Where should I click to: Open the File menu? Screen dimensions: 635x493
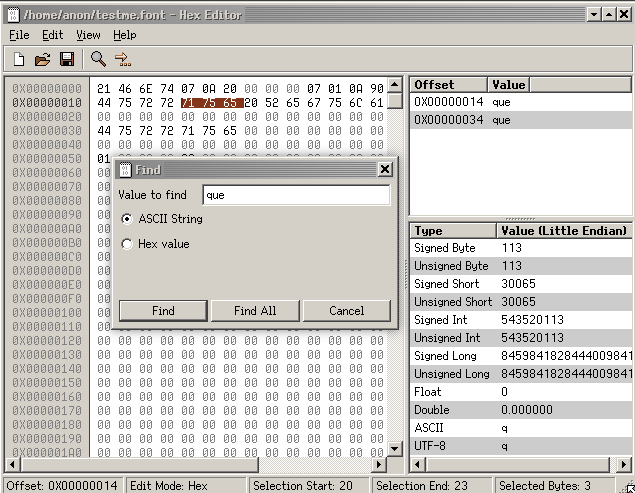pos(19,35)
